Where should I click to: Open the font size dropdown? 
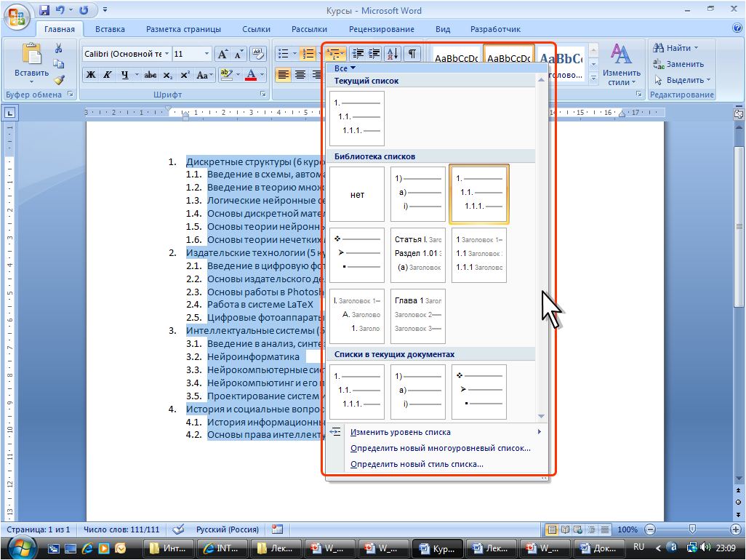point(207,55)
